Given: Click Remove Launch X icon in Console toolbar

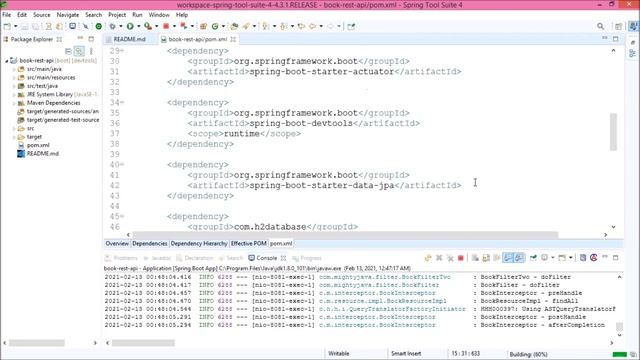Looking at the screenshot, I should point(439,258).
